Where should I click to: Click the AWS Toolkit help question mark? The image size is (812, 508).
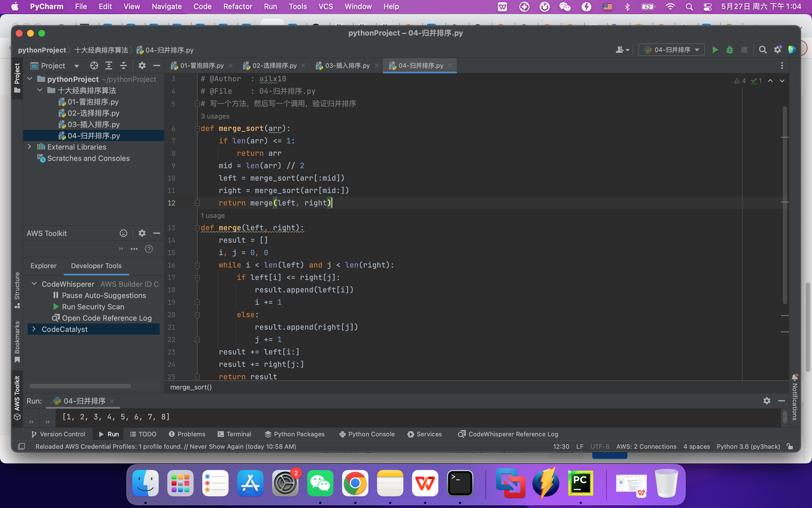(x=149, y=249)
